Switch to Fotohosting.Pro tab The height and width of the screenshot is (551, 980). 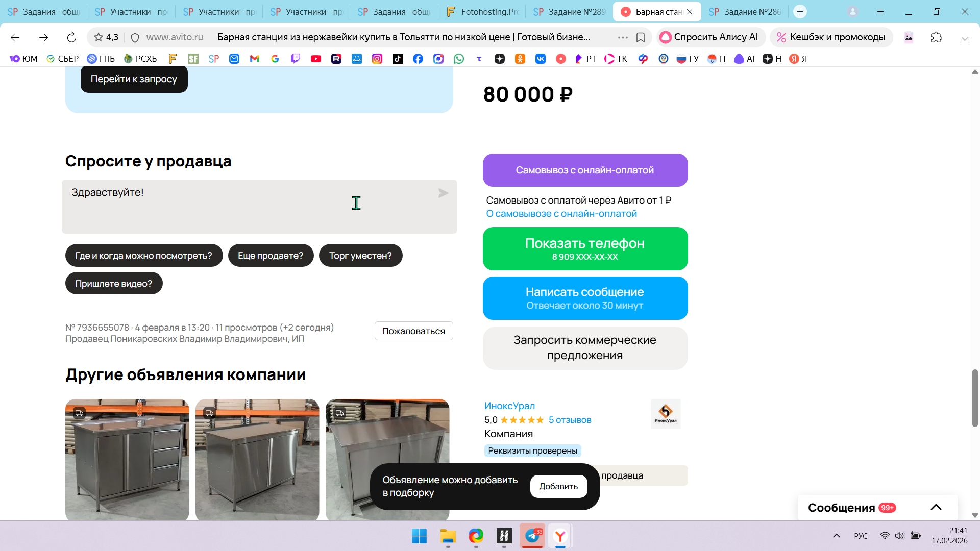coord(482,11)
